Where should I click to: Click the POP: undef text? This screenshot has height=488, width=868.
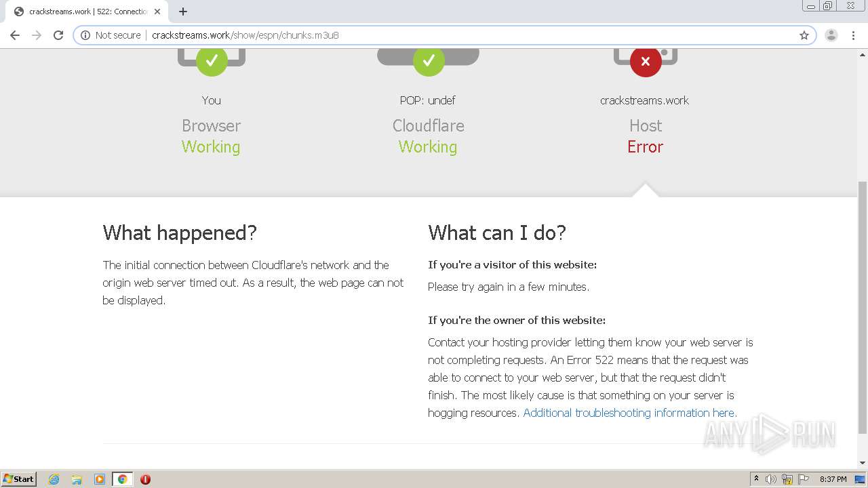(427, 100)
